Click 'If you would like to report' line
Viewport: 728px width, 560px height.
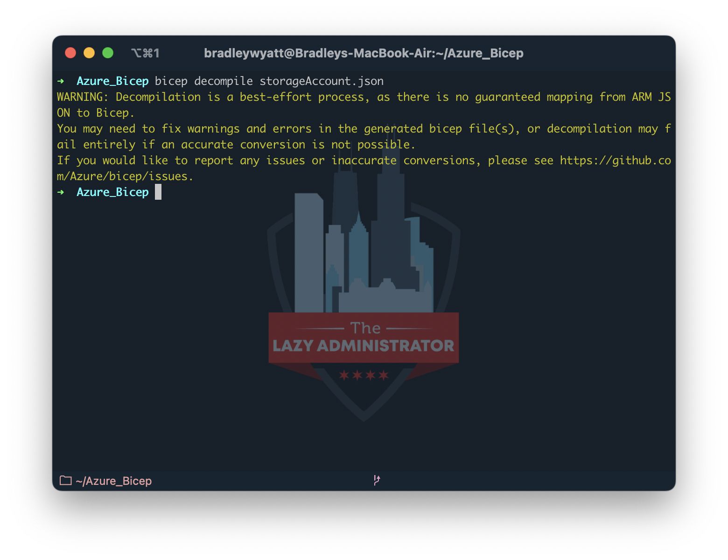[x=364, y=161]
